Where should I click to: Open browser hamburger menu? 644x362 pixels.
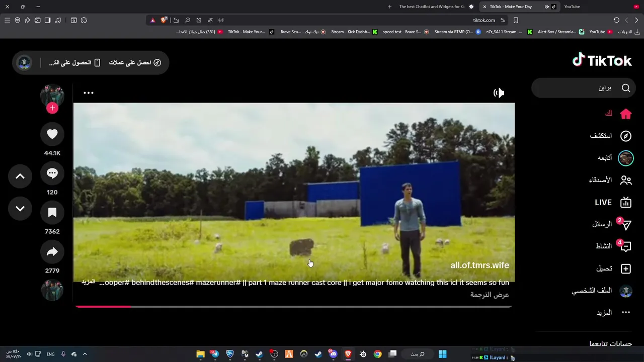pyautogui.click(x=7, y=20)
